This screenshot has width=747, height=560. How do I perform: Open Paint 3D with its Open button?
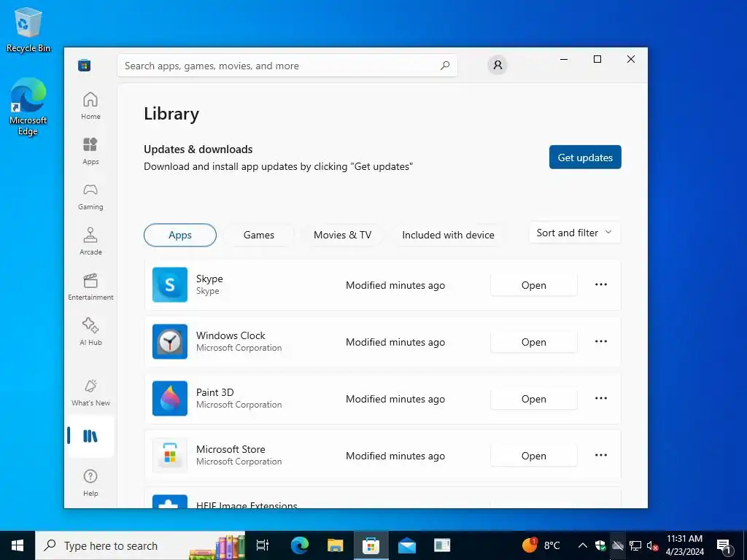[x=533, y=399]
